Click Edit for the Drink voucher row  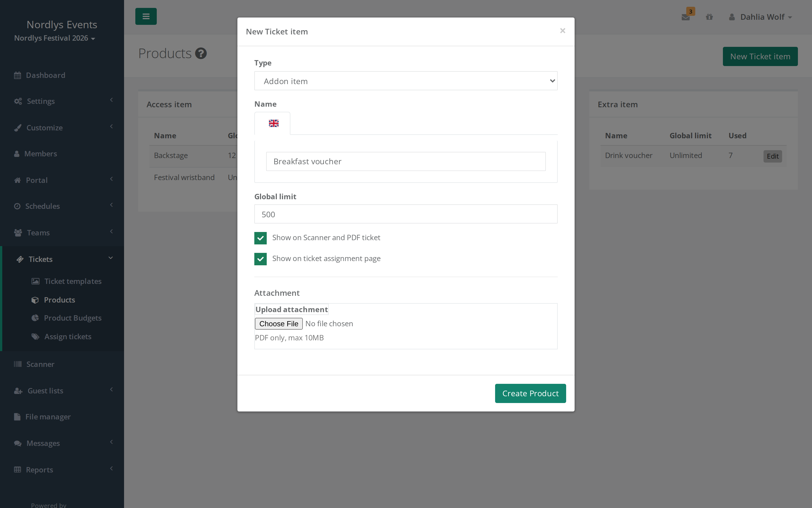[773, 156]
